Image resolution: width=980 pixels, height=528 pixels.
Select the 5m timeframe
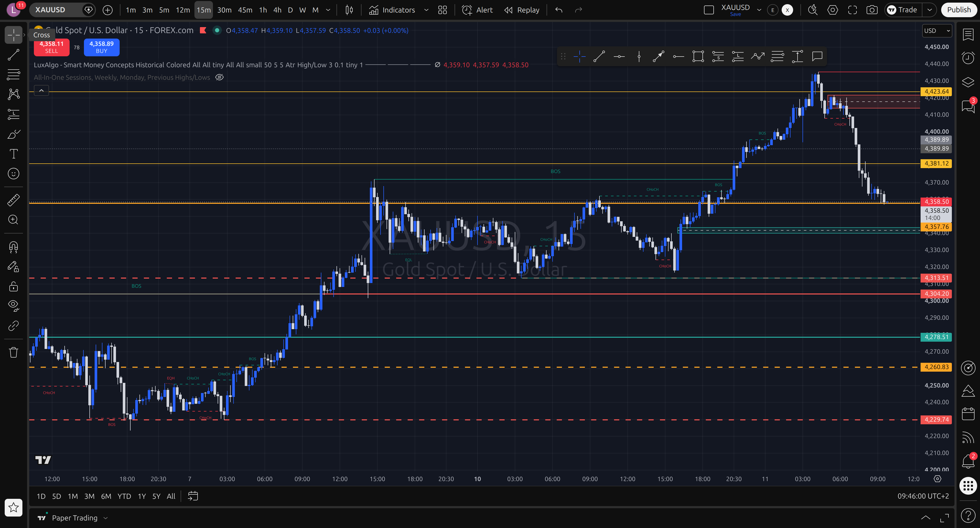click(164, 10)
